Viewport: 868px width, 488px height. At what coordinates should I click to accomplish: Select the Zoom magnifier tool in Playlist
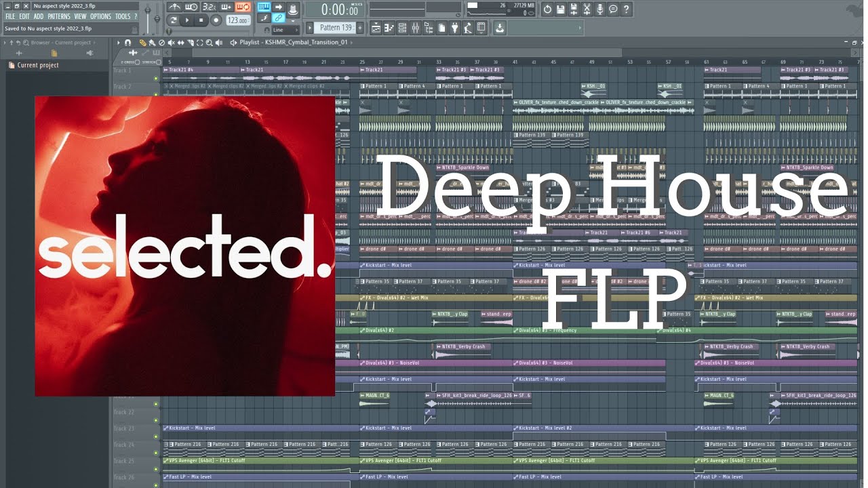point(209,43)
